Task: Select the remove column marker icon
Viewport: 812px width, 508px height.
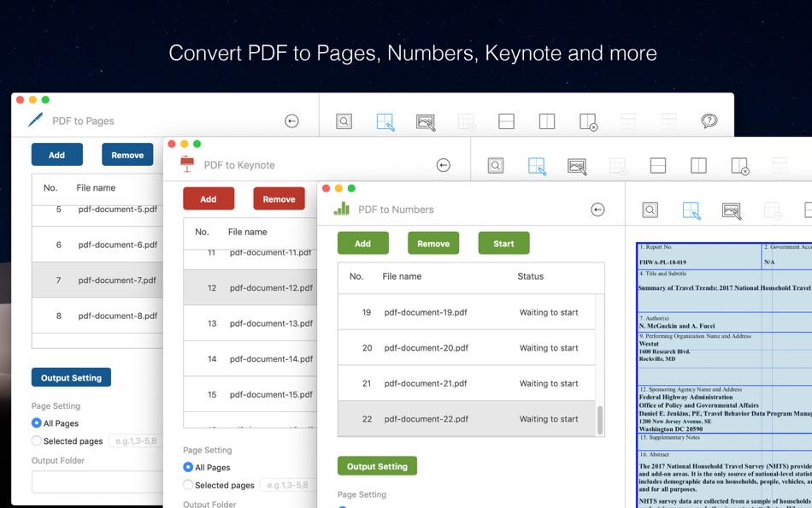Action: coord(588,121)
